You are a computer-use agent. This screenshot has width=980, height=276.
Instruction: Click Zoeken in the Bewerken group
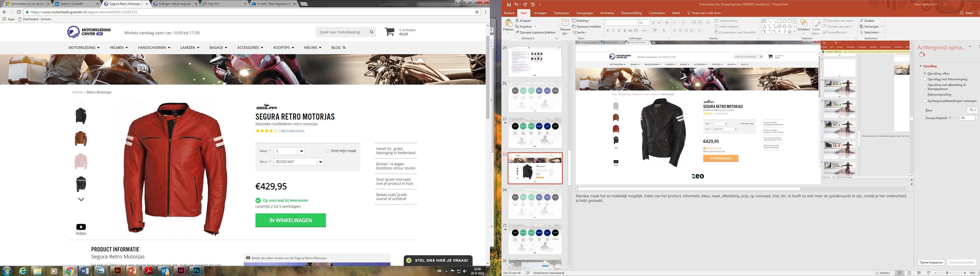tap(867, 21)
